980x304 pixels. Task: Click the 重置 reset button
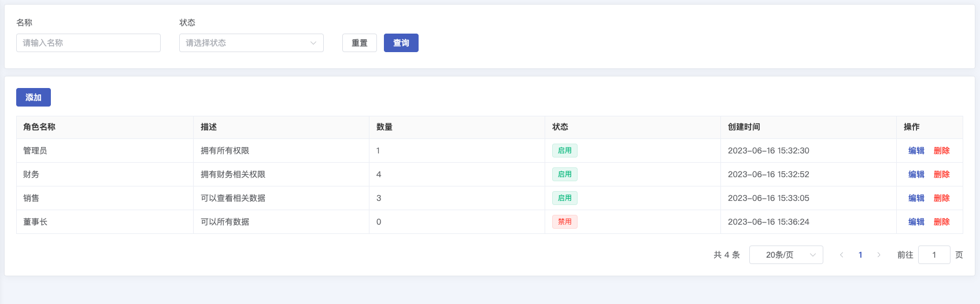click(359, 43)
